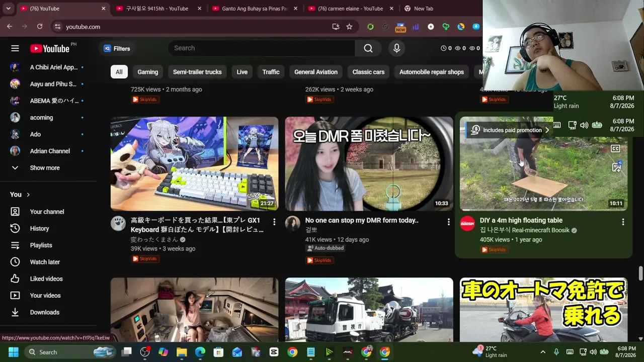Open the Filters extension button
644x362 pixels.
(117, 48)
